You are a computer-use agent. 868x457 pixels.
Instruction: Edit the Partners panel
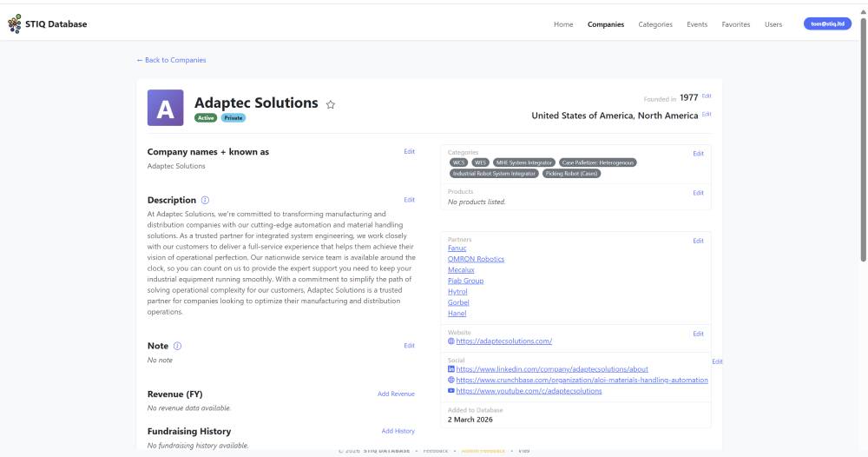coord(698,241)
